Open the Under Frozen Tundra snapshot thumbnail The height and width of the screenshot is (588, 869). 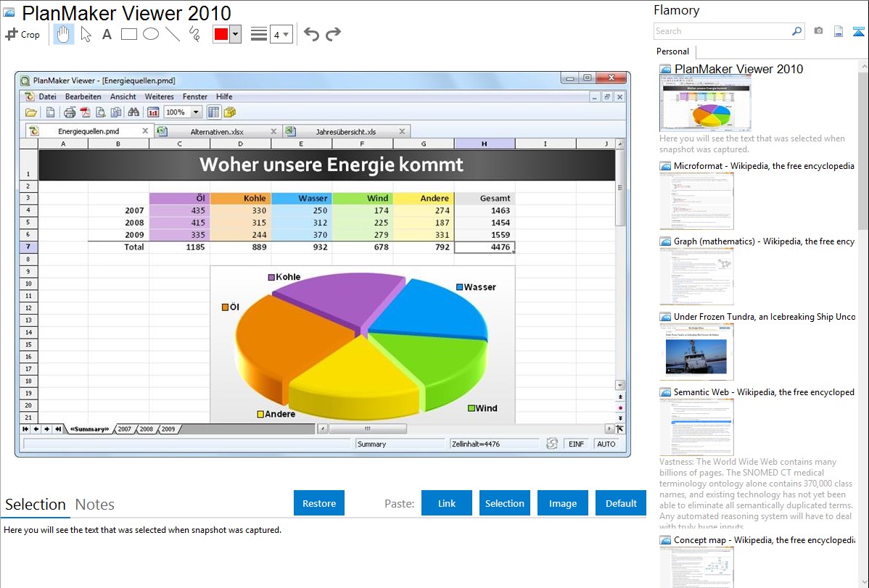point(696,352)
